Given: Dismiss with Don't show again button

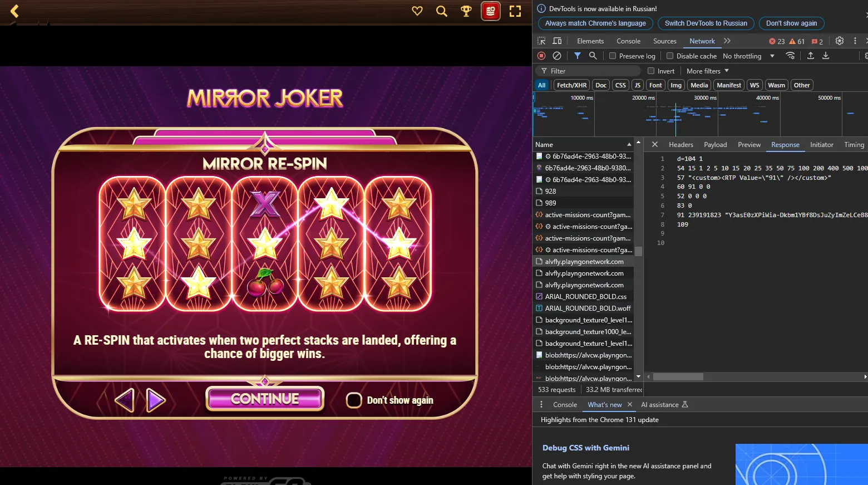Looking at the screenshot, I should pyautogui.click(x=791, y=23).
